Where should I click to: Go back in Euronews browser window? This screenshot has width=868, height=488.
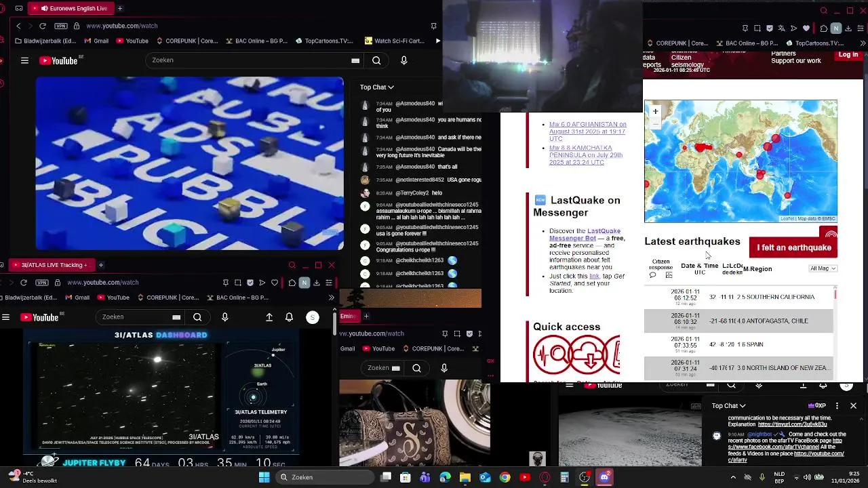[x=18, y=26]
